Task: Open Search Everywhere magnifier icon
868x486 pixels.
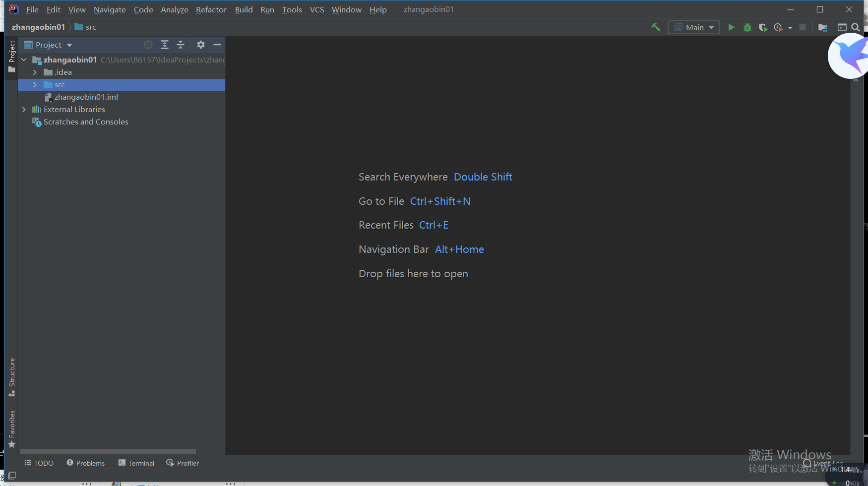Action: [856, 27]
